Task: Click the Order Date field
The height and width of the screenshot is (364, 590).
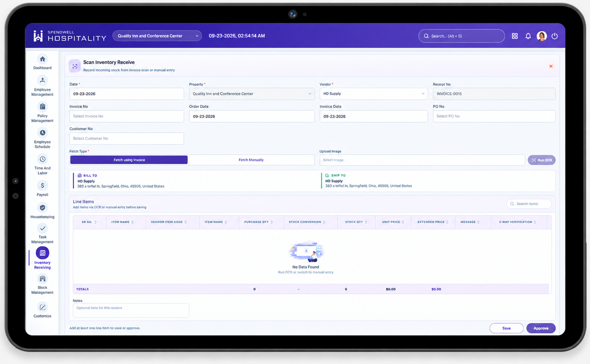Action: coord(252,116)
